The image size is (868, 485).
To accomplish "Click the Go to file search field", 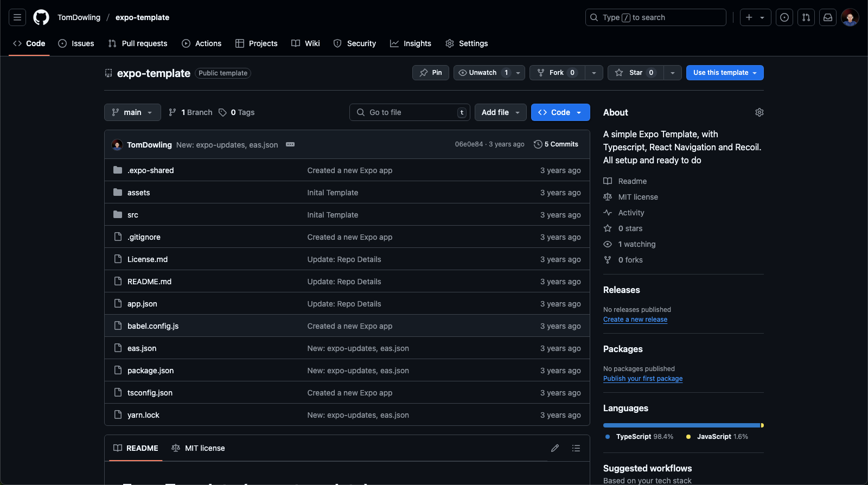I will [x=410, y=112].
